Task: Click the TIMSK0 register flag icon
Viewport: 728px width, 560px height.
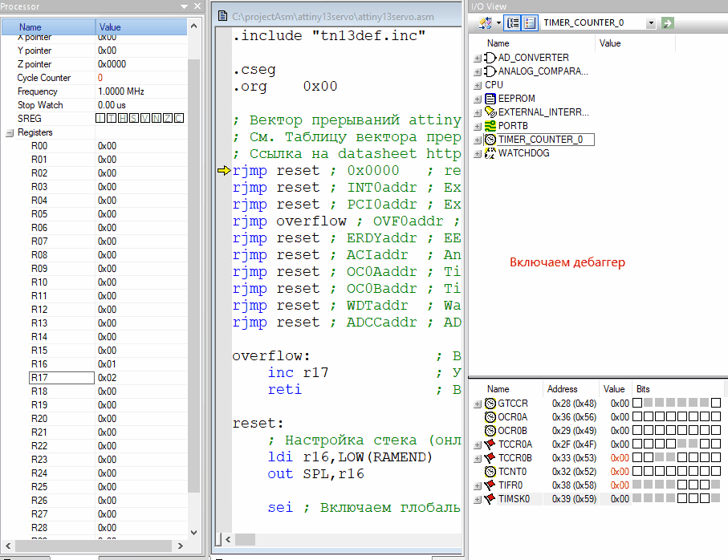Action: click(490, 499)
